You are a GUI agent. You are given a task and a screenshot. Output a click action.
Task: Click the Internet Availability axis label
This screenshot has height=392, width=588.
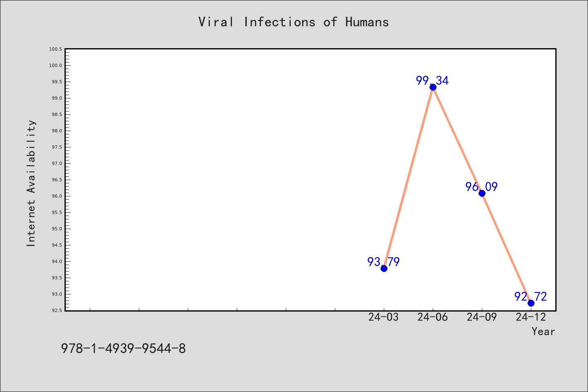pos(31,183)
